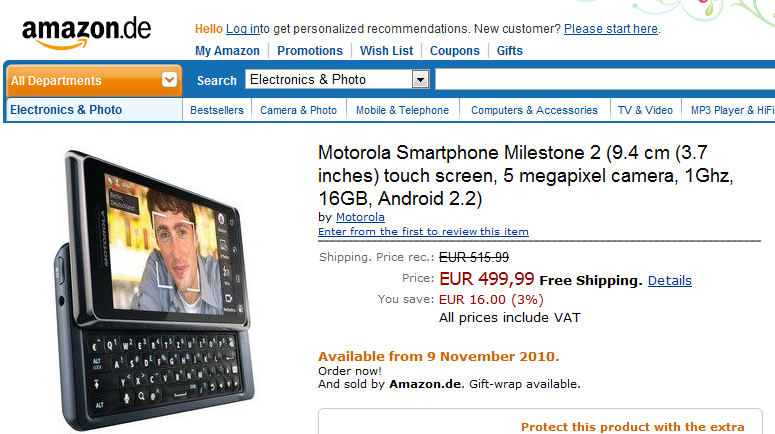The image size is (775, 434).
Task: Select Camera & Photo category
Action: 298,110
